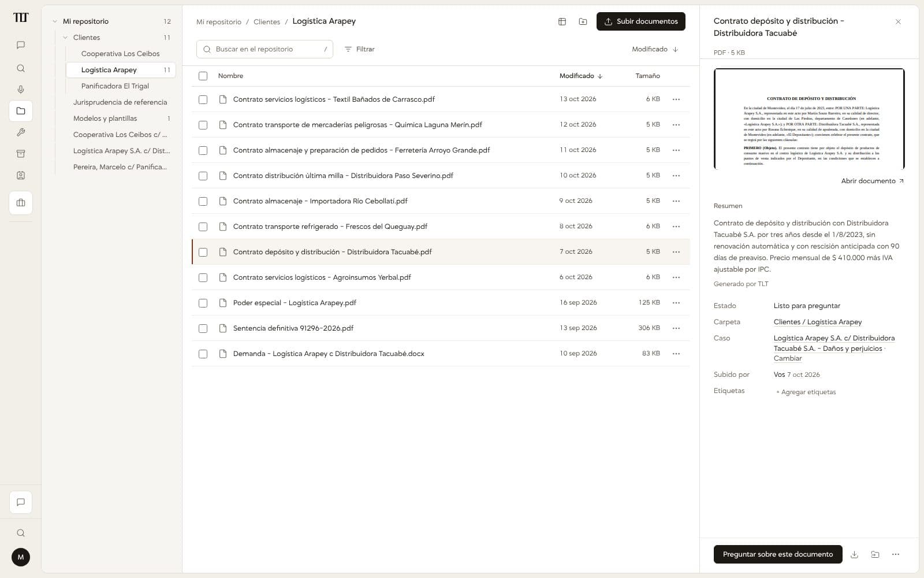The width and height of the screenshot is (924, 578).
Task: Open the archive box icon in sidebar
Action: point(21,154)
